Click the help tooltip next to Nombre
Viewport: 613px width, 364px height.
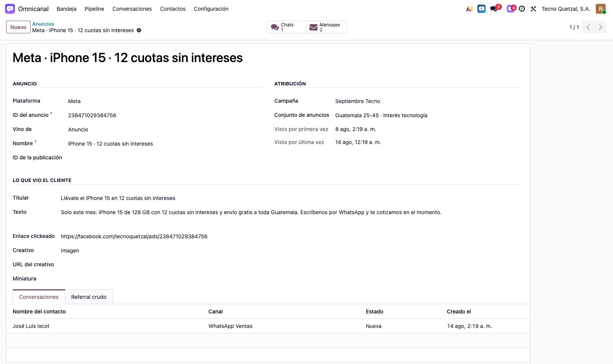[x=35, y=142]
